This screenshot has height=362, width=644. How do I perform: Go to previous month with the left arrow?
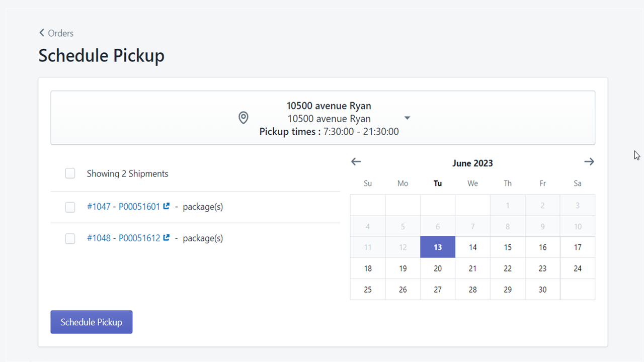(x=356, y=162)
